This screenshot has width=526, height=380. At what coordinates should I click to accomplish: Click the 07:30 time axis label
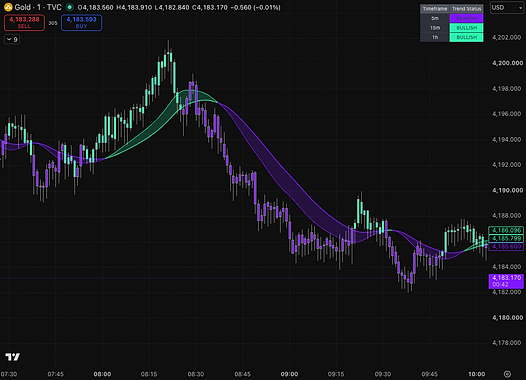point(9,374)
